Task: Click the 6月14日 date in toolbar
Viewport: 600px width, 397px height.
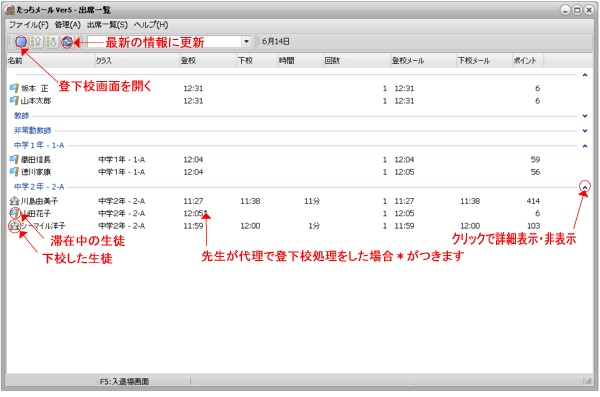Action: [276, 41]
